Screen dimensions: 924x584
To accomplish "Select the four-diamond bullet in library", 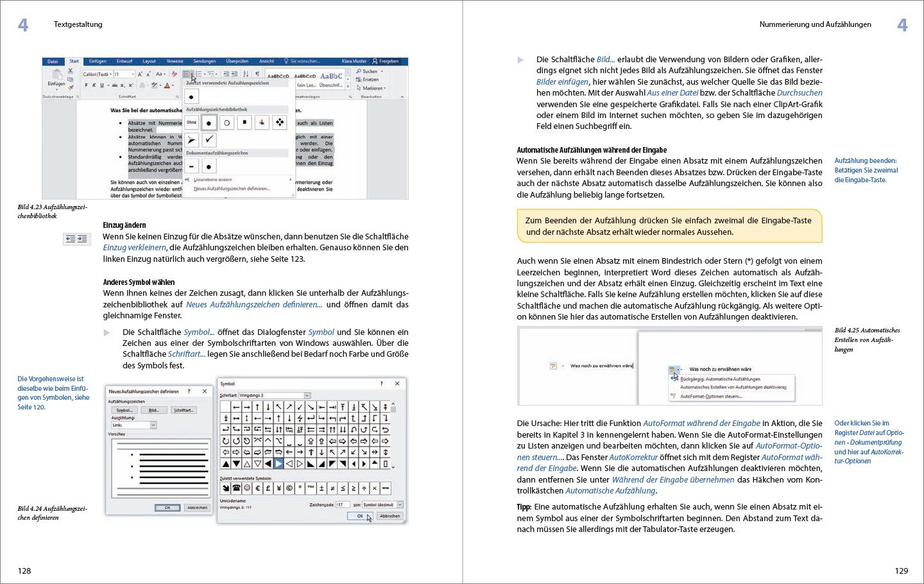I will coord(280,123).
